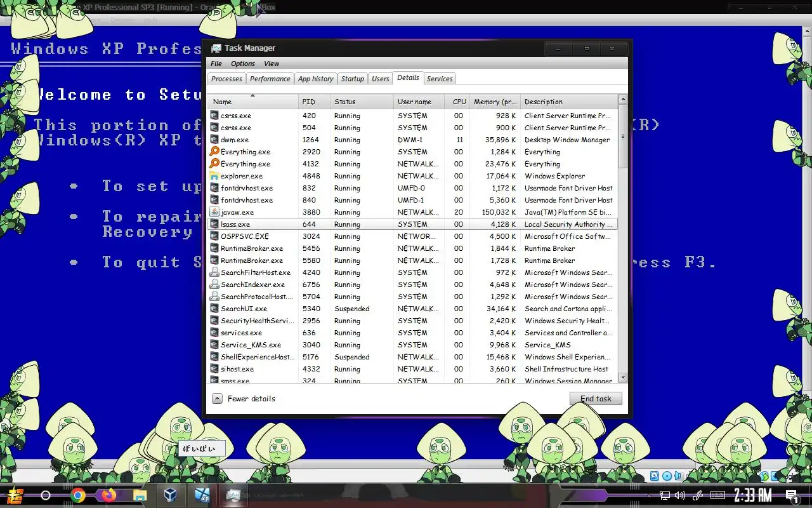Click the process list vertical scrollbar thumb
The image size is (812, 508).
coord(622,137)
